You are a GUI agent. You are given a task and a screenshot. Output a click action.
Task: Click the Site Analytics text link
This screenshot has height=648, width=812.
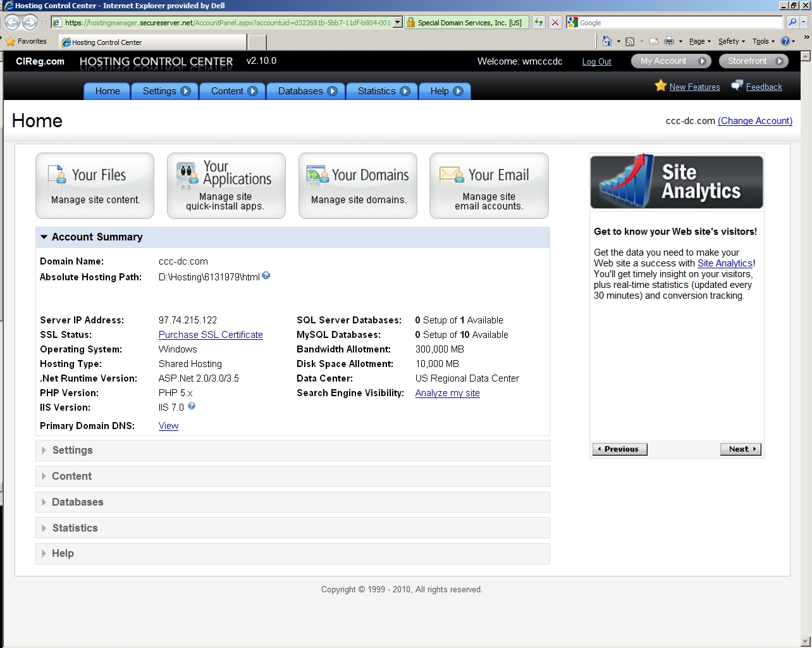pyautogui.click(x=725, y=263)
